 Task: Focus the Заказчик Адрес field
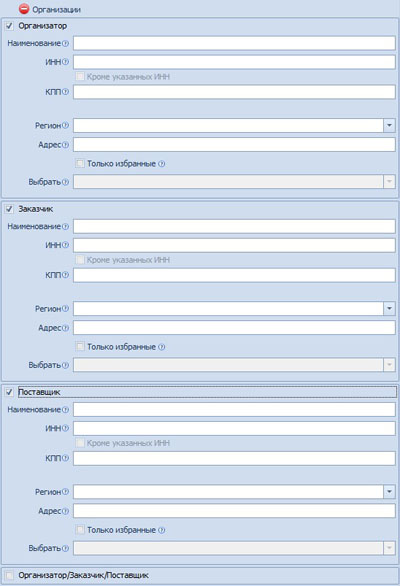(x=234, y=328)
